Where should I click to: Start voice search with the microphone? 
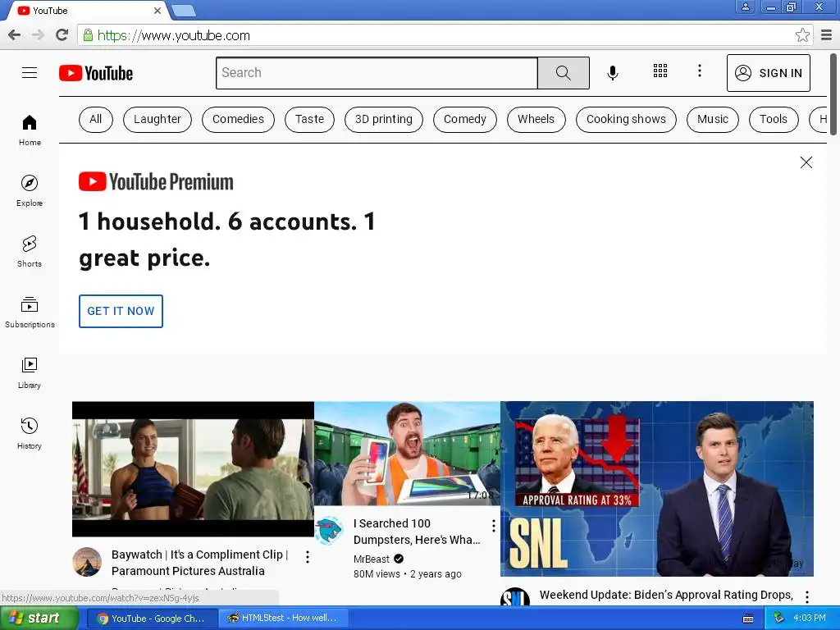(x=613, y=72)
